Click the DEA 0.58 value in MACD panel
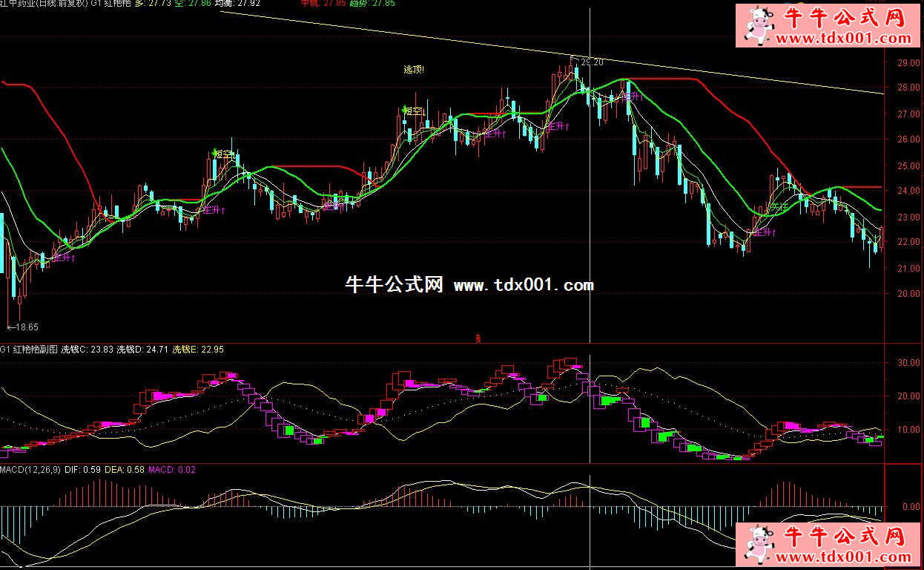This screenshot has width=924, height=570. click(126, 469)
